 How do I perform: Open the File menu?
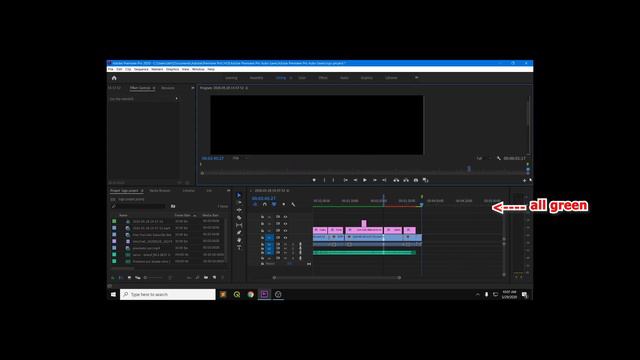111,69
